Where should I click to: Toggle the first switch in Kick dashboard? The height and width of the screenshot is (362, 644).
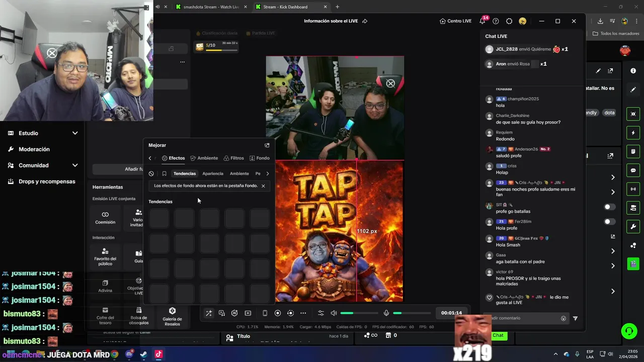pos(609,207)
